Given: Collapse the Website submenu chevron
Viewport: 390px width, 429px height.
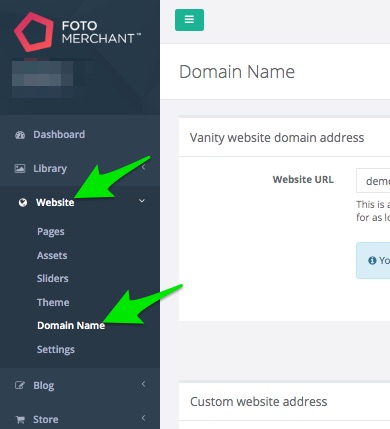Looking at the screenshot, I should point(142,201).
